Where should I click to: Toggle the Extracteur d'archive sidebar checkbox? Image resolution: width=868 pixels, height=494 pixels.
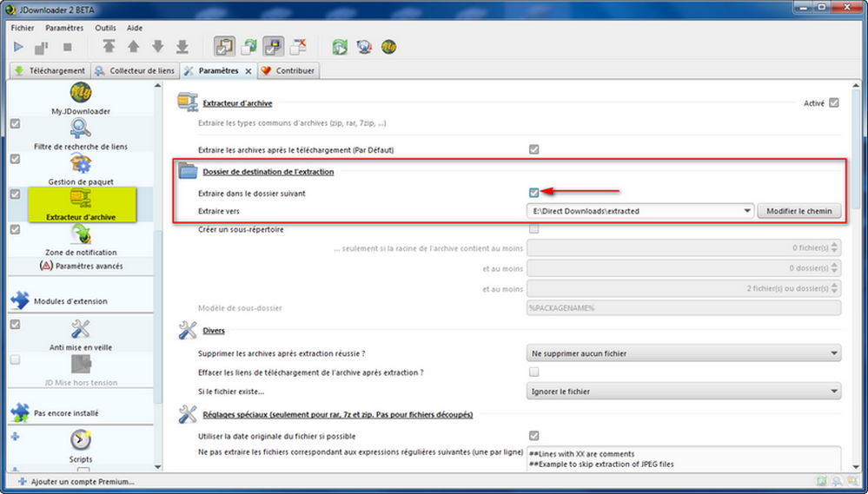pyautogui.click(x=15, y=194)
